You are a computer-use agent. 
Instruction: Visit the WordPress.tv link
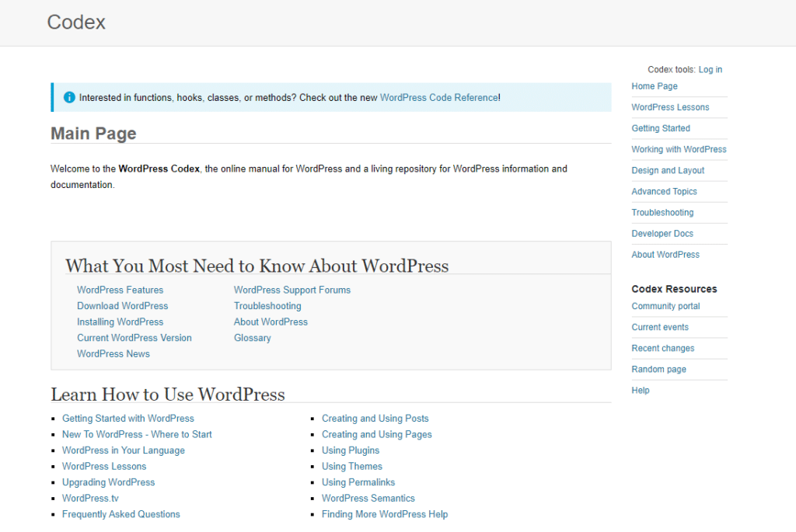click(90, 499)
